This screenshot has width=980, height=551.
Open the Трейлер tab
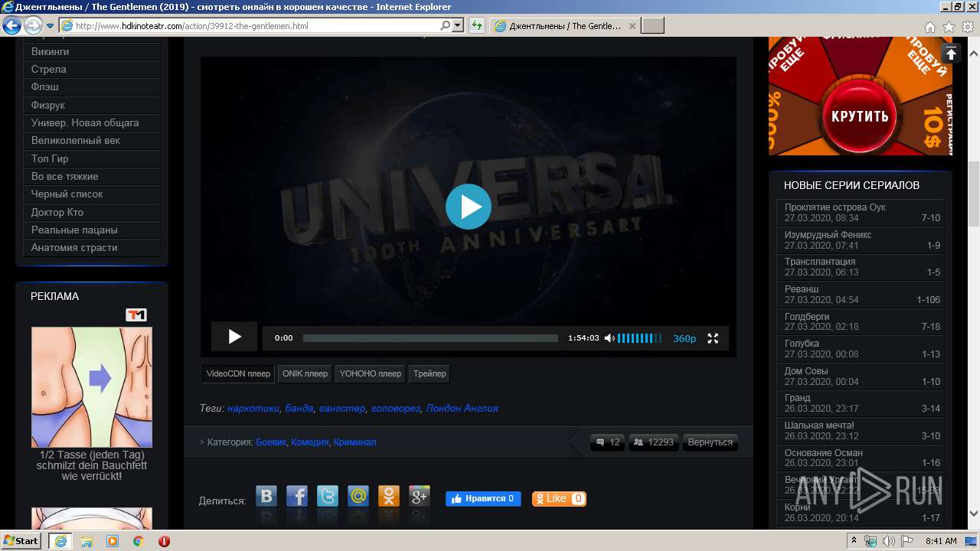(430, 373)
